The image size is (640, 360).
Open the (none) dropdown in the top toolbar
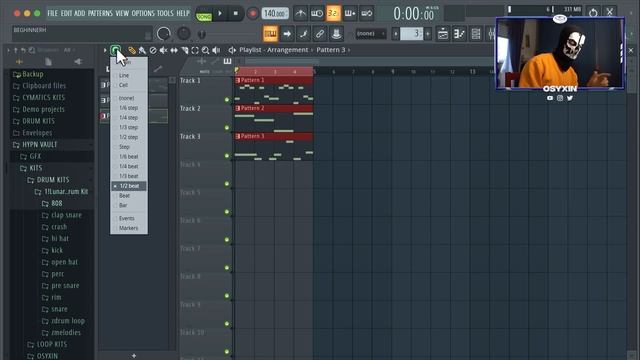(371, 33)
